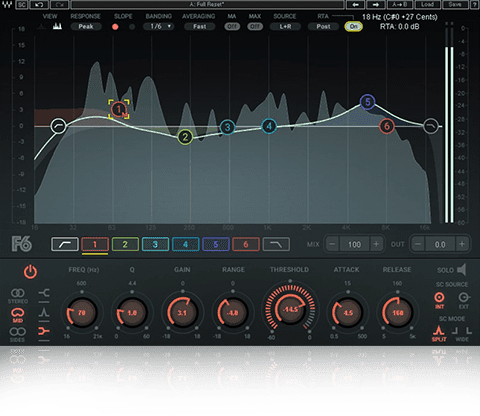
Task: Load next preset with right arrow
Action: point(376,4)
